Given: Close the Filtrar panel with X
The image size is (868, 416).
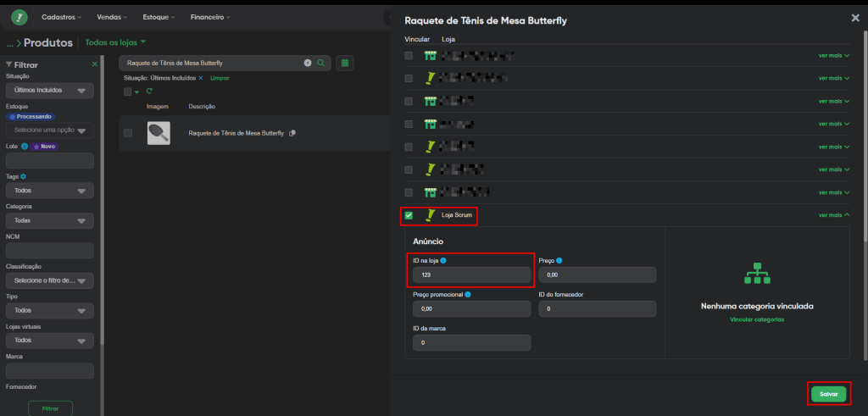Looking at the screenshot, I should click(x=95, y=64).
